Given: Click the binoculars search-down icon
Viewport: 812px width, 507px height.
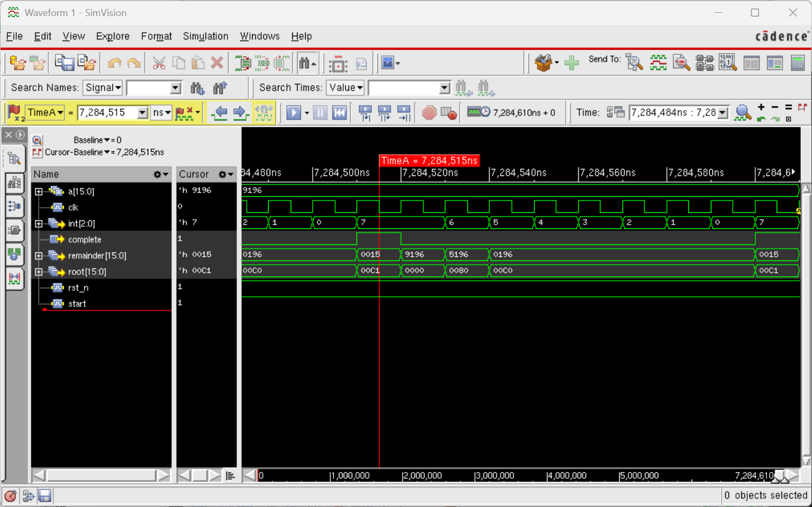Looking at the screenshot, I should [x=197, y=88].
